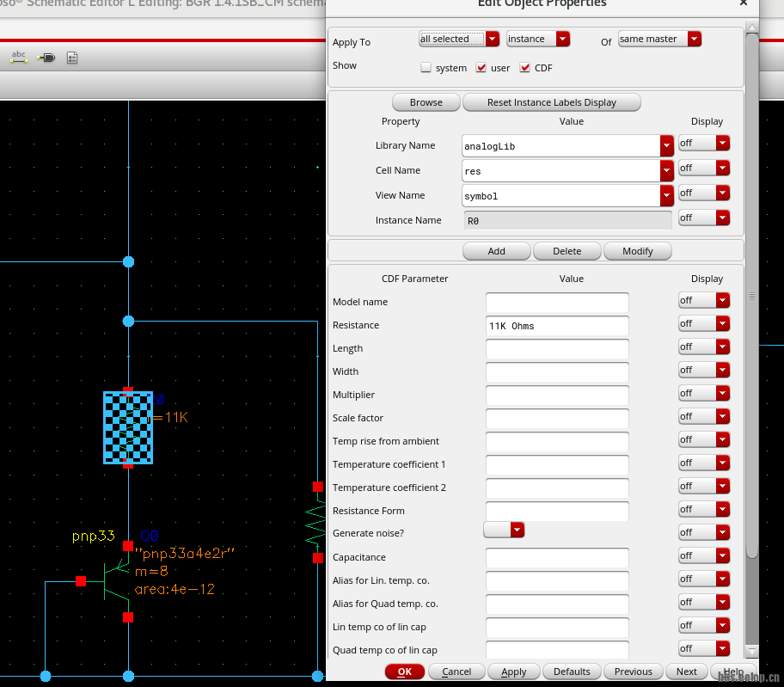
Task: Click the Temperature coefficient 1 field
Action: point(557,465)
